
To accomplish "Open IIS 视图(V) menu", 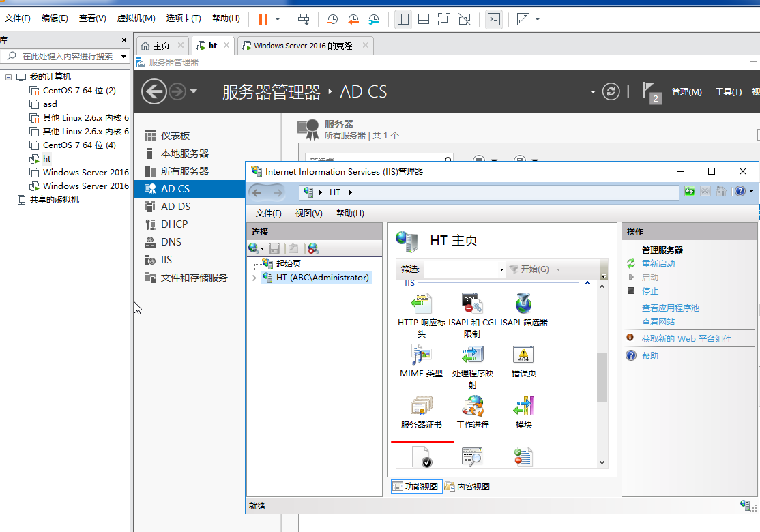I will point(309,213).
